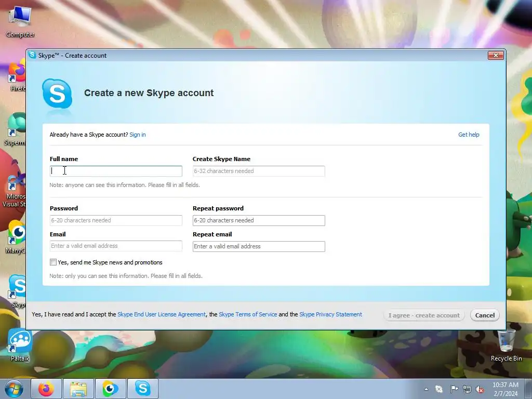532x399 pixels.
Task: Click the 'anyone can see this information' note
Action: click(125, 185)
